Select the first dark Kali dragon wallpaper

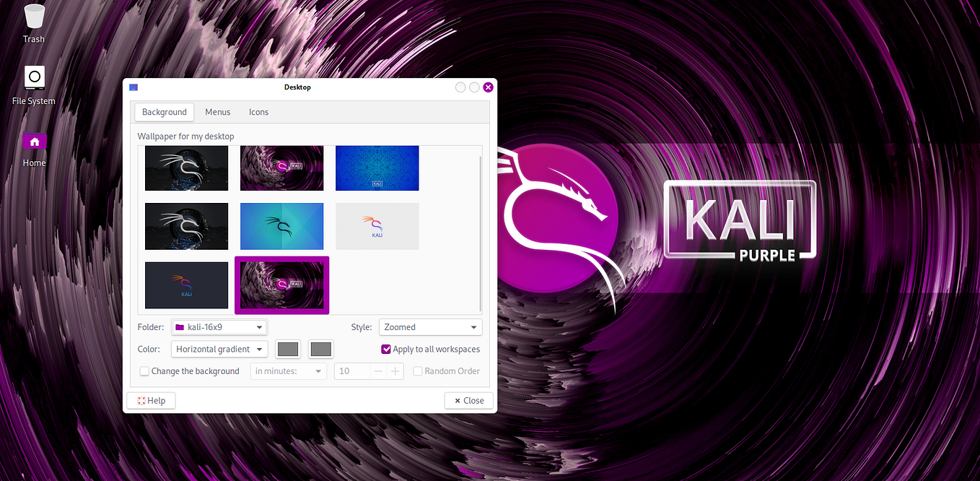[x=186, y=168]
